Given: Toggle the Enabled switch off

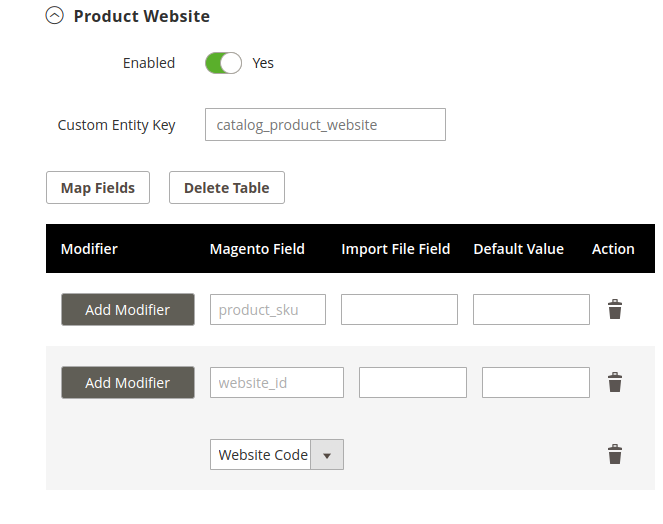Looking at the screenshot, I should tap(223, 63).
